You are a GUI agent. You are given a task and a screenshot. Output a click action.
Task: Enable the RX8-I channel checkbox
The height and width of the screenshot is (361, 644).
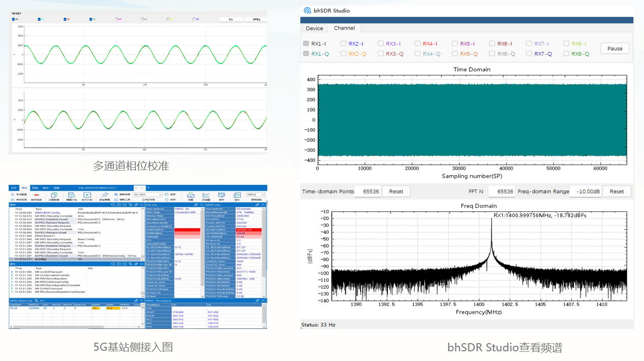click(567, 44)
